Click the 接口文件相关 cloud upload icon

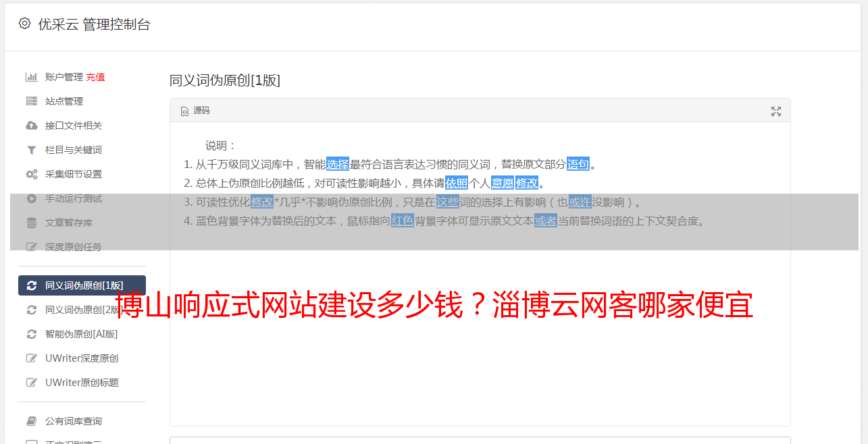[31, 126]
